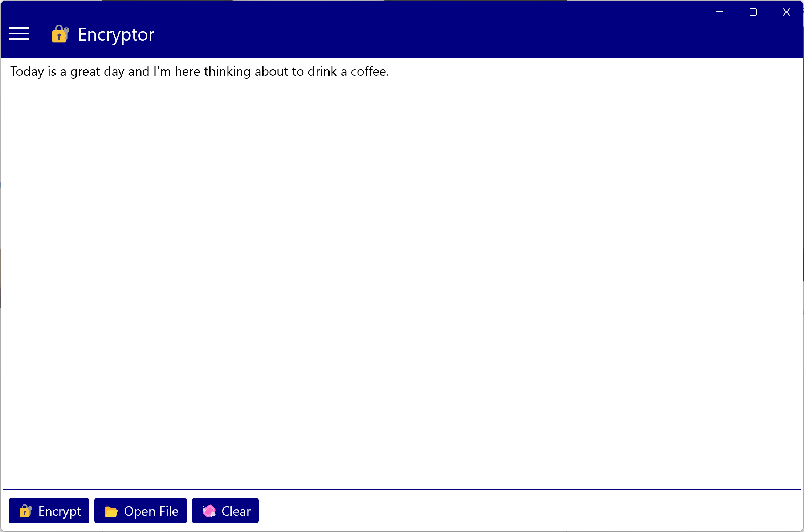Image resolution: width=804 pixels, height=532 pixels.
Task: Click the Encrypt button icon
Action: point(25,511)
